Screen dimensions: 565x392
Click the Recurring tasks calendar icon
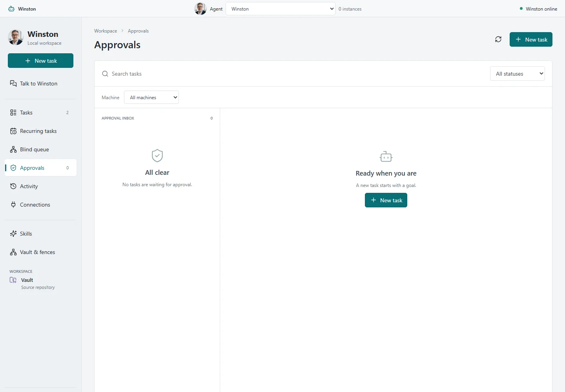point(13,131)
